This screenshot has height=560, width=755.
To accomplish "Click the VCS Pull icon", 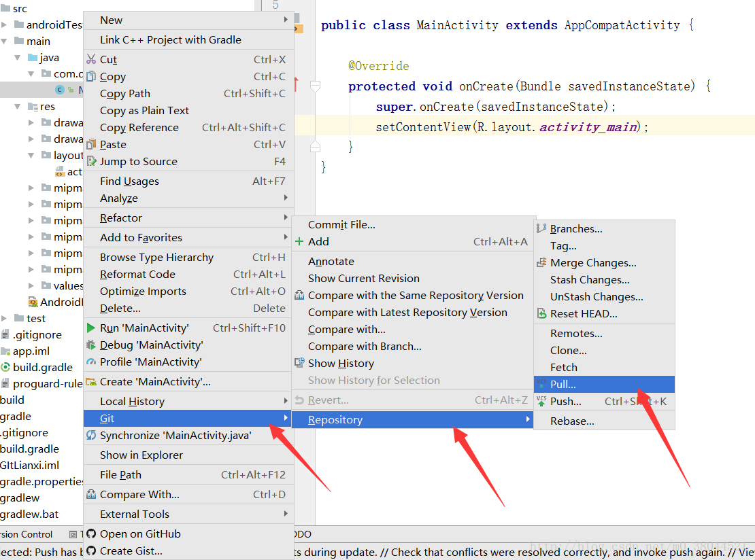I will (x=541, y=384).
